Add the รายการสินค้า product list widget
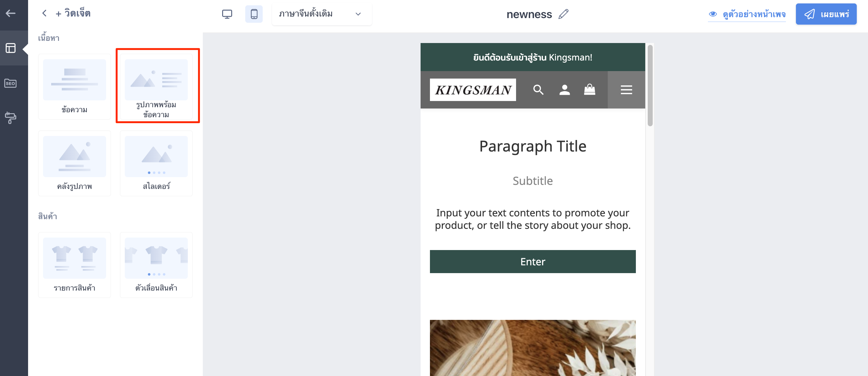 [75, 265]
